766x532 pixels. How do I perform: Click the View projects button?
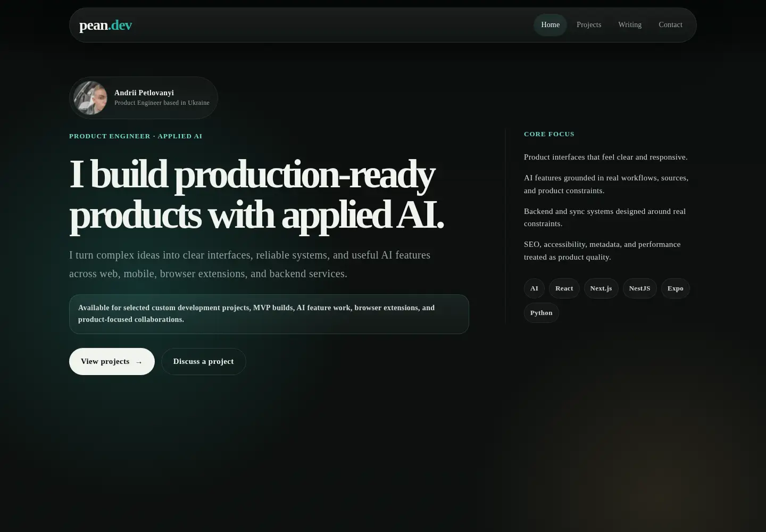(112, 362)
